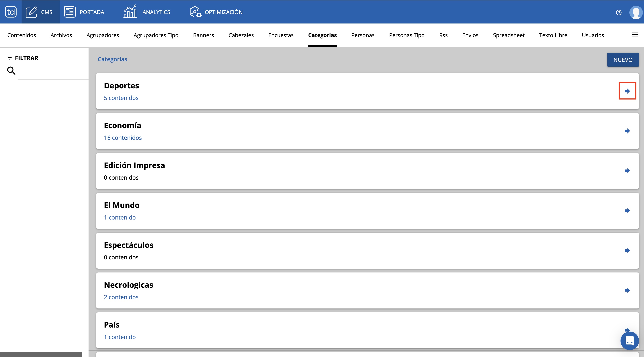The width and height of the screenshot is (644, 357).
Task: Switch to the Spreadsheet tab
Action: pyautogui.click(x=509, y=35)
